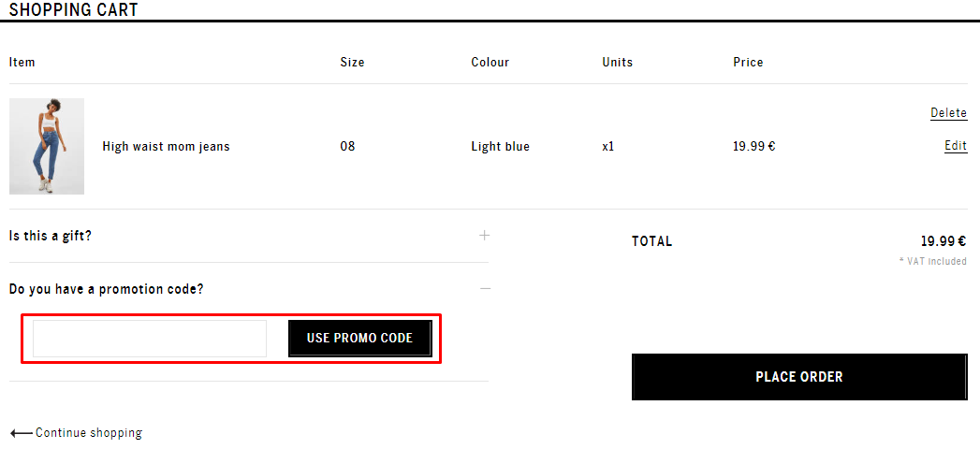Viewport: 980px width, 449px height.
Task: Click the promo code text field
Action: coord(150,339)
